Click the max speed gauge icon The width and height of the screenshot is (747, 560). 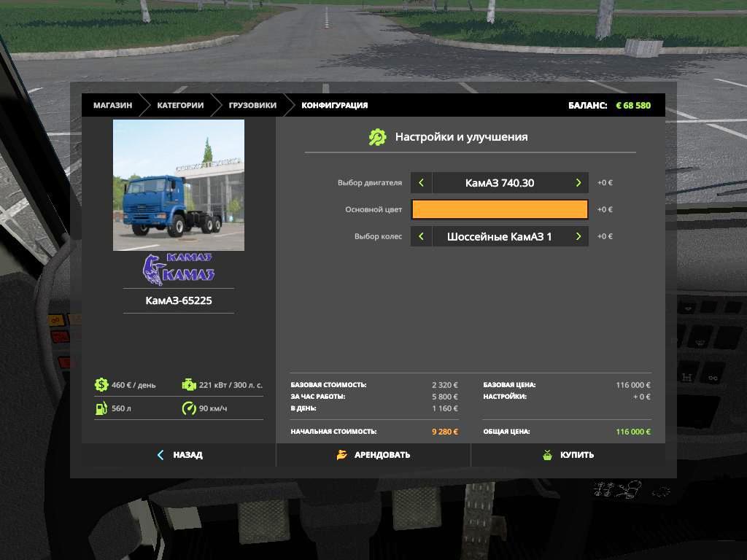click(x=188, y=408)
